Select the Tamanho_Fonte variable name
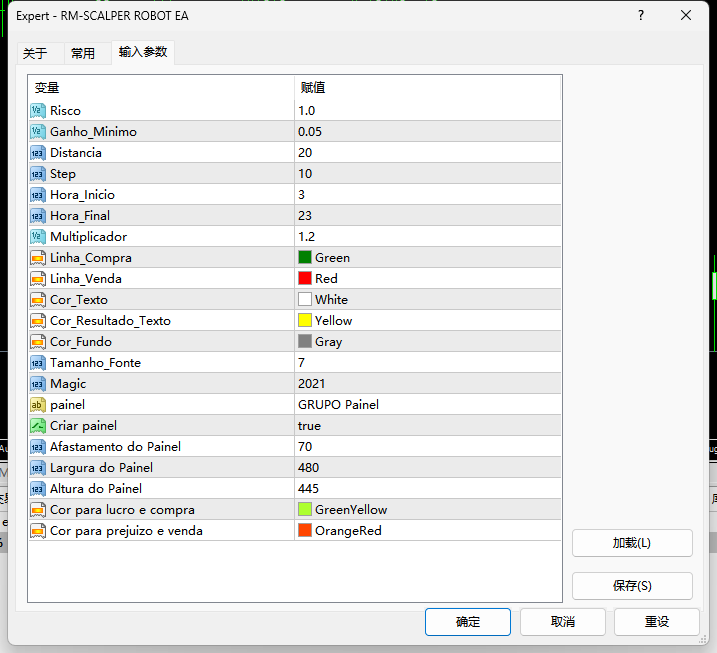The image size is (717, 653). pyautogui.click(x=96, y=363)
